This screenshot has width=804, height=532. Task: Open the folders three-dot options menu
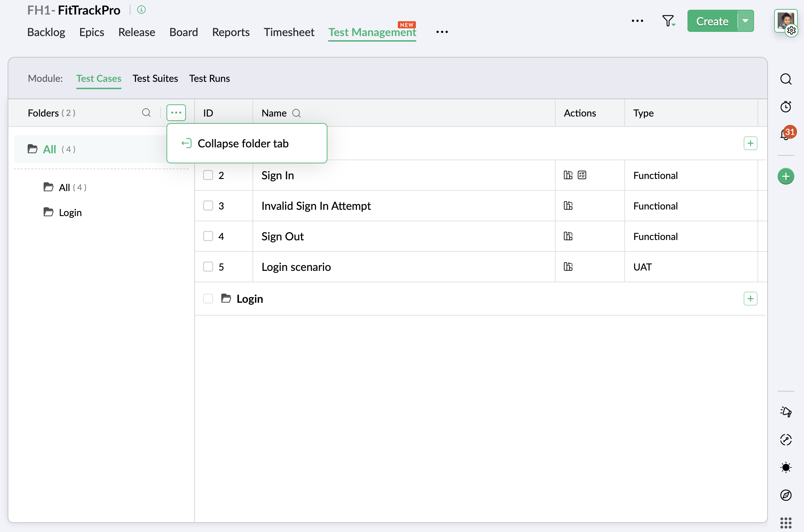[176, 113]
